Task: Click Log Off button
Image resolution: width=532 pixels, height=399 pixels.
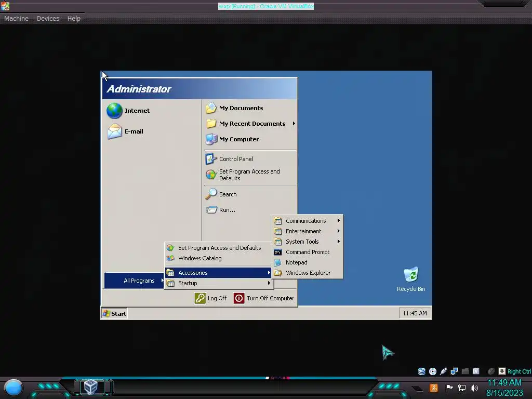Action: point(211,298)
